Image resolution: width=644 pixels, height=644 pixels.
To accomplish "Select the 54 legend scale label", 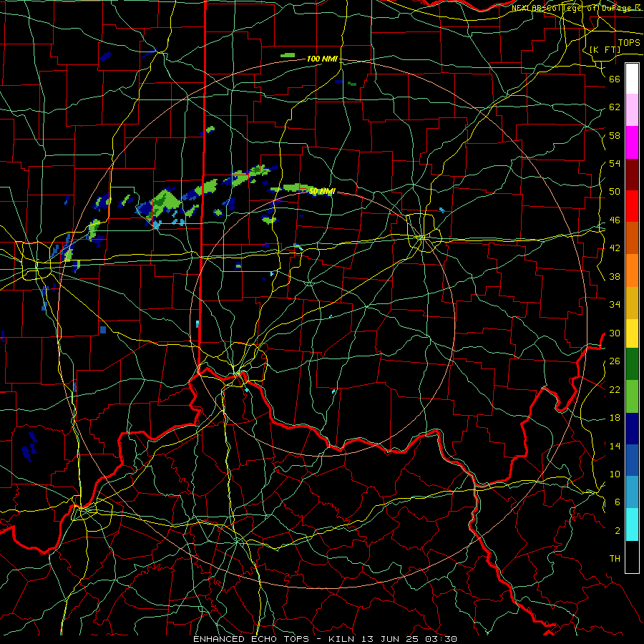I will (615, 163).
